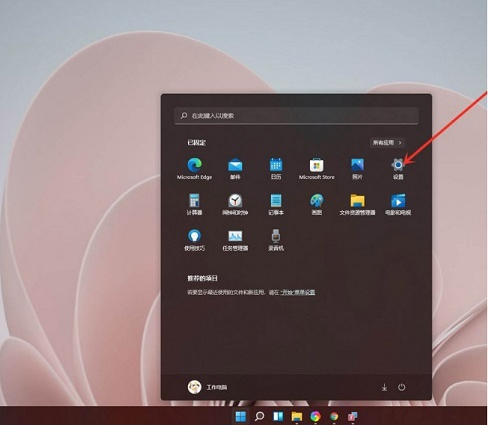Open Movies & TV (电影和电视) app

pyautogui.click(x=398, y=204)
